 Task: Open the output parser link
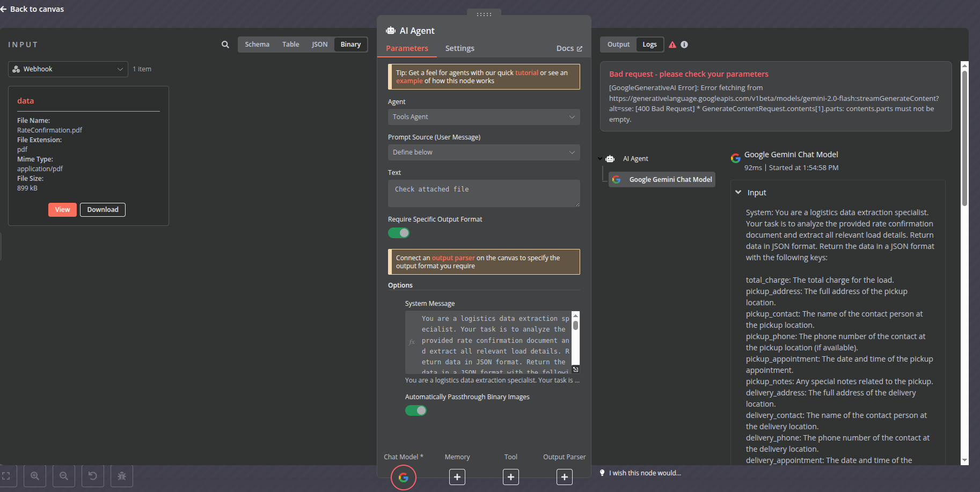click(454, 258)
